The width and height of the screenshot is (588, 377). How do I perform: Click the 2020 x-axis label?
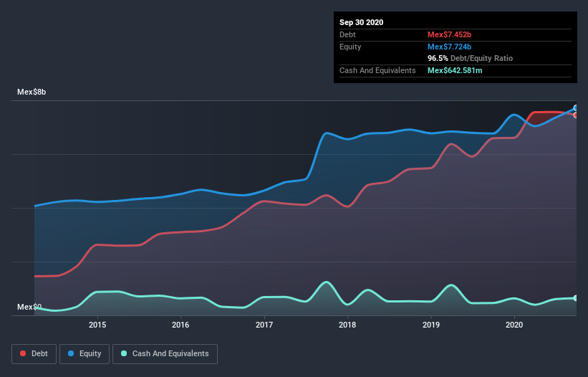tap(514, 325)
